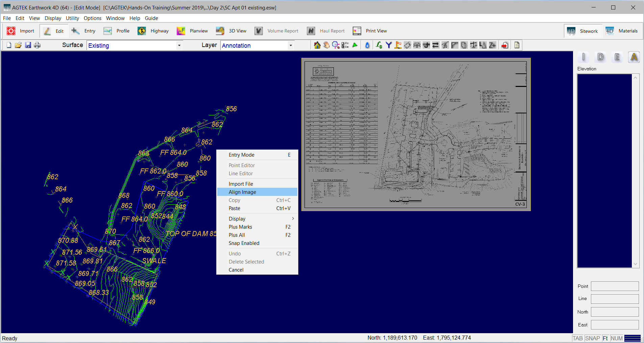This screenshot has width=644, height=343.
Task: Toggle the highlighted A mode button
Action: pos(634,57)
